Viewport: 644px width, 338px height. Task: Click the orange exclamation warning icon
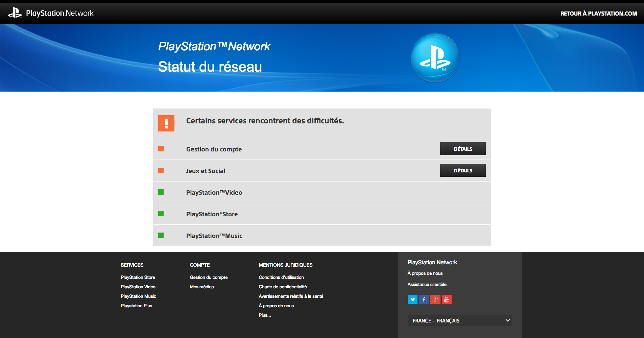pos(166,123)
